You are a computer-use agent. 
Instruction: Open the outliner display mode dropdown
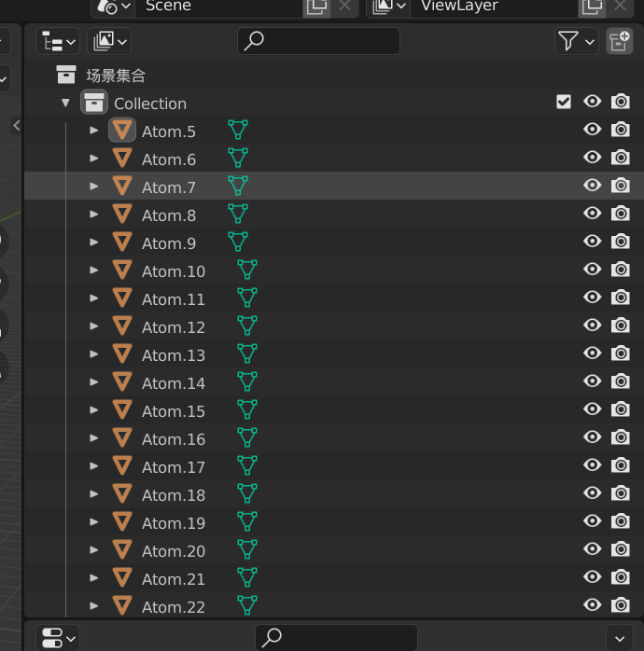(109, 41)
